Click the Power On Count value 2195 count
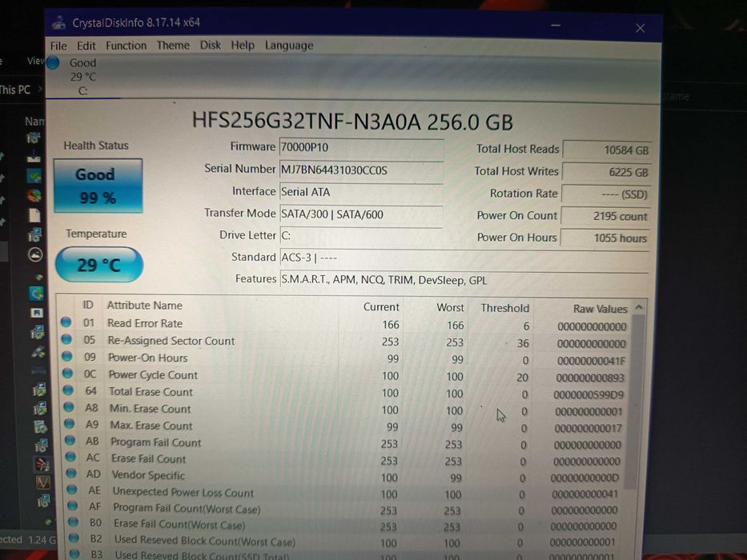Image resolution: width=747 pixels, height=560 pixels. (x=605, y=216)
